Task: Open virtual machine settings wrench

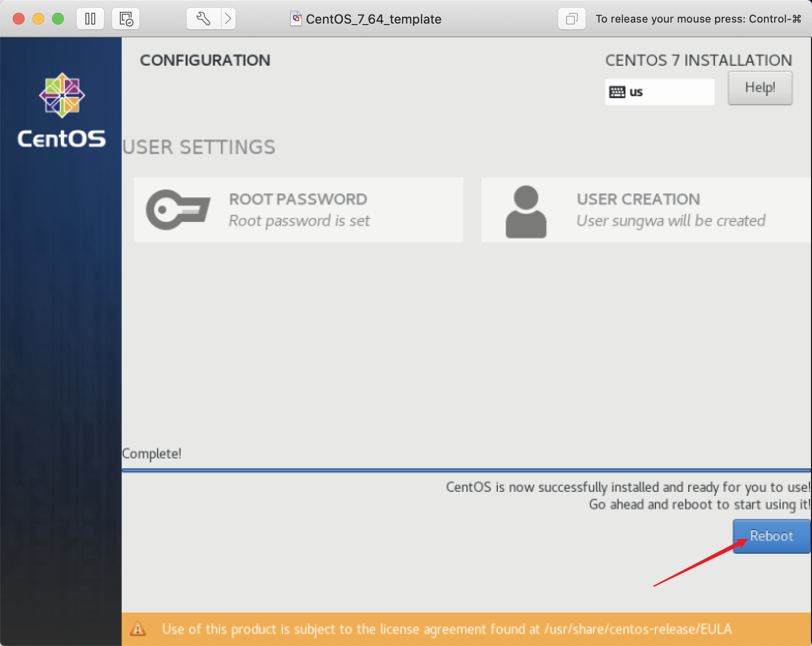Action: pos(204,19)
